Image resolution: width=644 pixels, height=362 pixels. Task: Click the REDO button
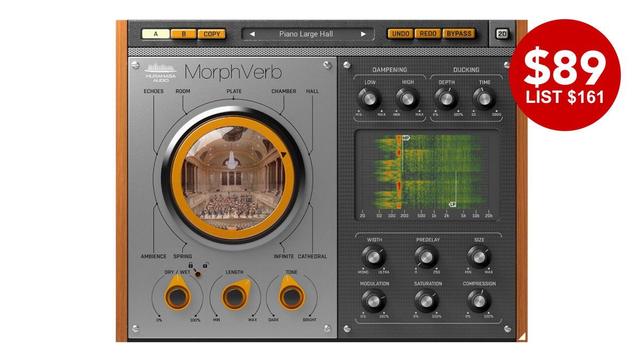pos(428,33)
